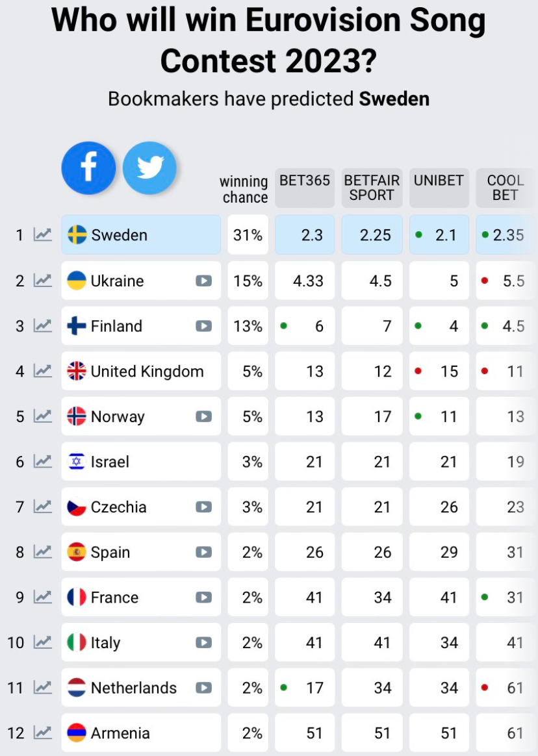Image resolution: width=538 pixels, height=756 pixels.
Task: Click the Israel trend chart icon
Action: click(43, 462)
